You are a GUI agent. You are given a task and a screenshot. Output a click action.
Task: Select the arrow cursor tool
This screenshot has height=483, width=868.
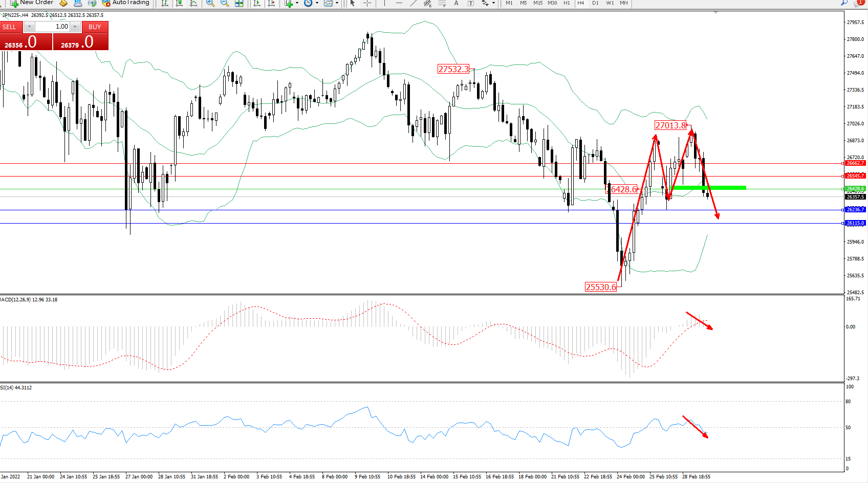353,3
